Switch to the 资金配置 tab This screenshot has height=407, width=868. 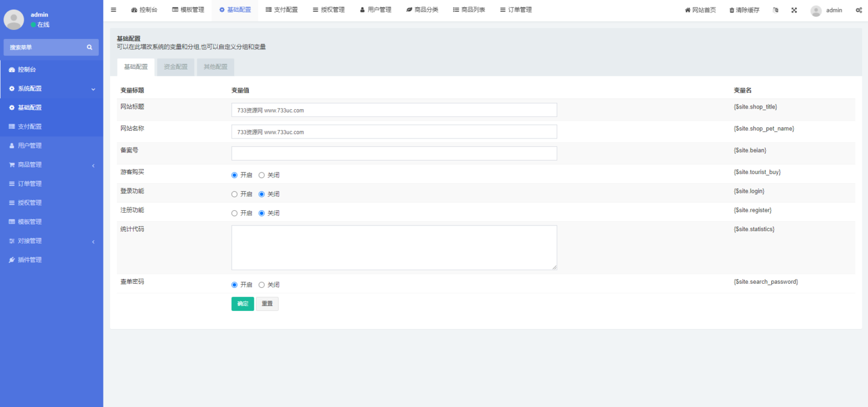coord(176,67)
